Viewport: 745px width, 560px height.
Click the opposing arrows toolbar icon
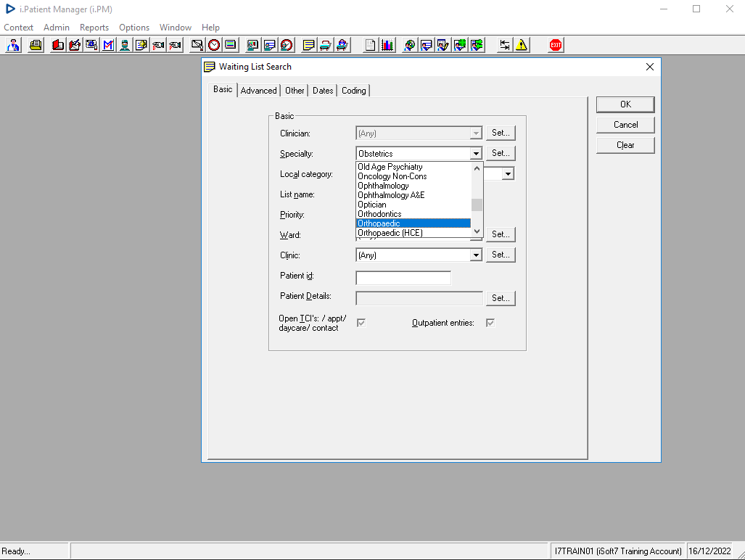[x=505, y=45]
